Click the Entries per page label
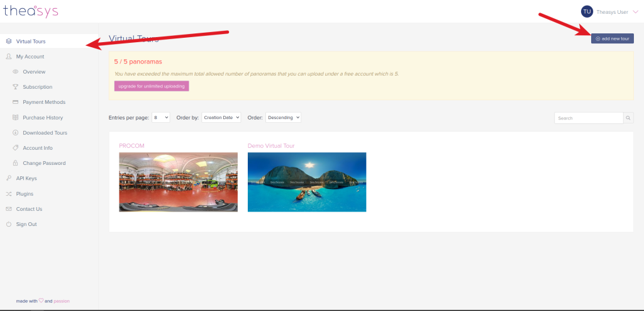Screen dimensions: 644x311 tap(128, 117)
